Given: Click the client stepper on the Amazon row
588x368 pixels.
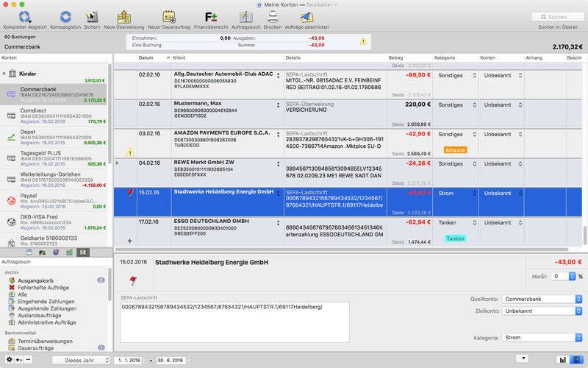Looking at the screenshot, I should coord(279,135).
